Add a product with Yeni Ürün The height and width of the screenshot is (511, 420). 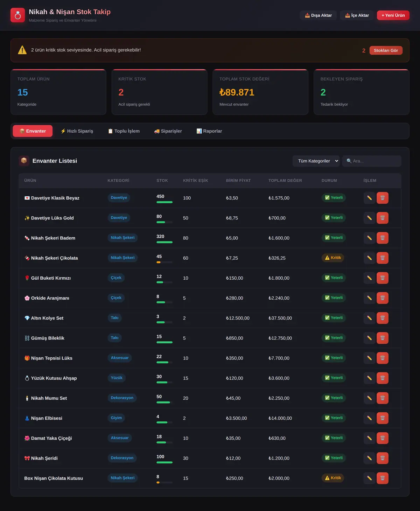[x=393, y=15]
